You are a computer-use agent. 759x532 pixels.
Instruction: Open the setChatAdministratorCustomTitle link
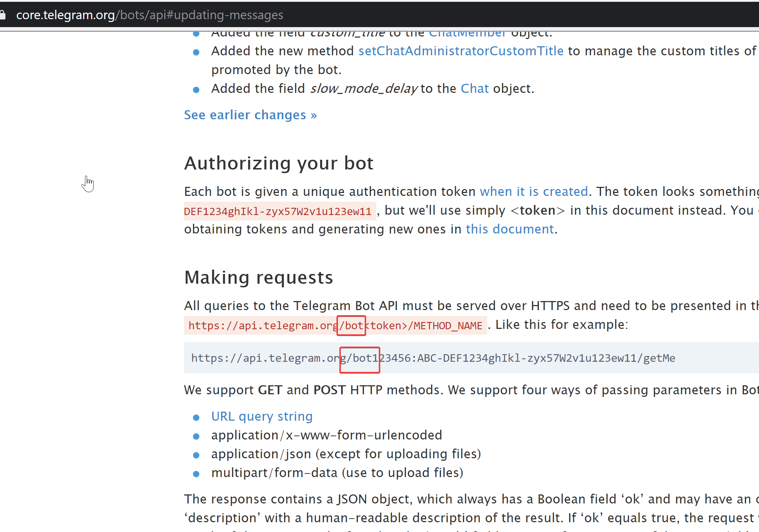point(461,51)
